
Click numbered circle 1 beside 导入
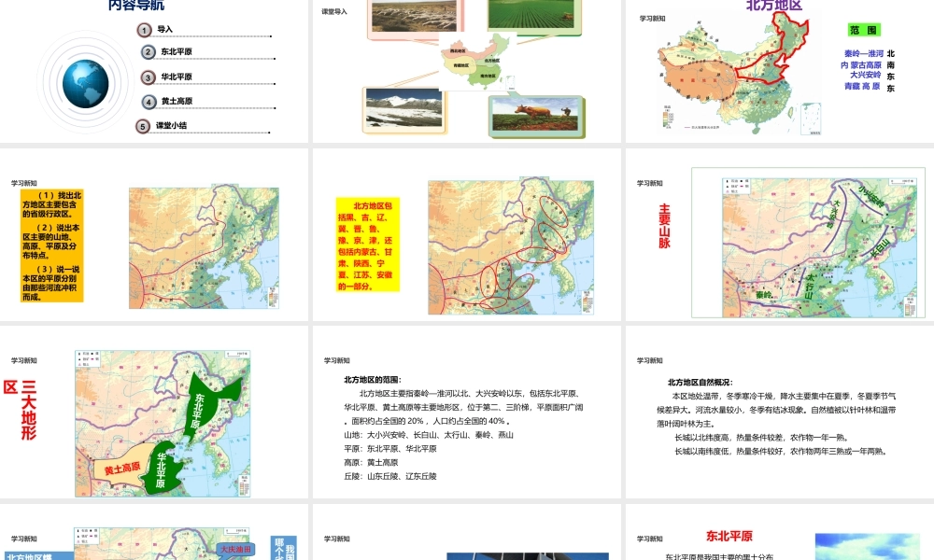coord(144,30)
